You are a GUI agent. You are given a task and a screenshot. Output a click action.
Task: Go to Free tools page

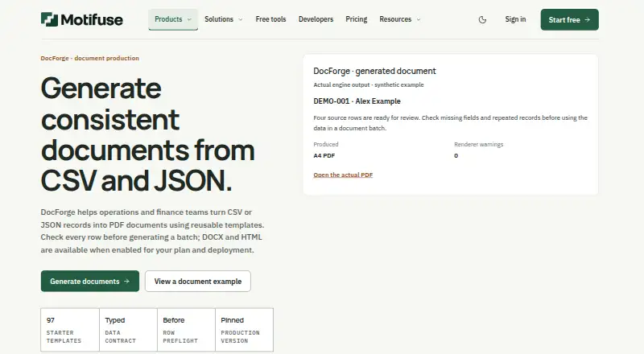click(x=270, y=19)
